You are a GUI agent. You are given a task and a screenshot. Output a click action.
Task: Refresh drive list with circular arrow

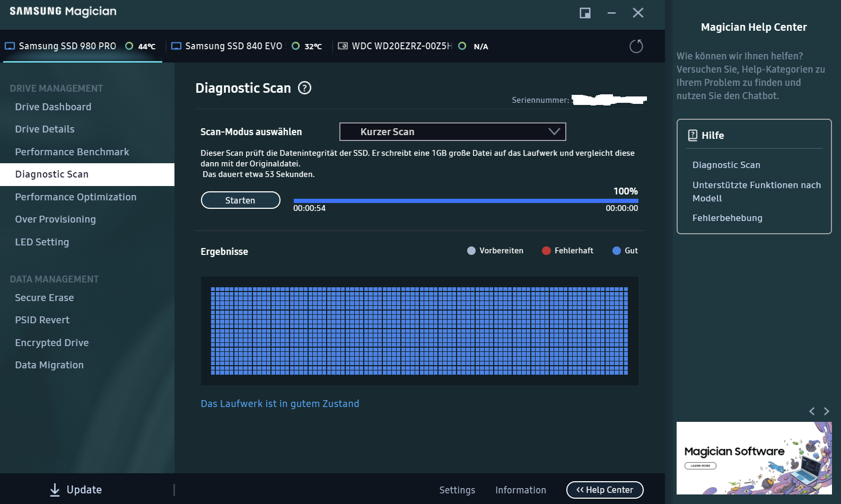(x=636, y=47)
